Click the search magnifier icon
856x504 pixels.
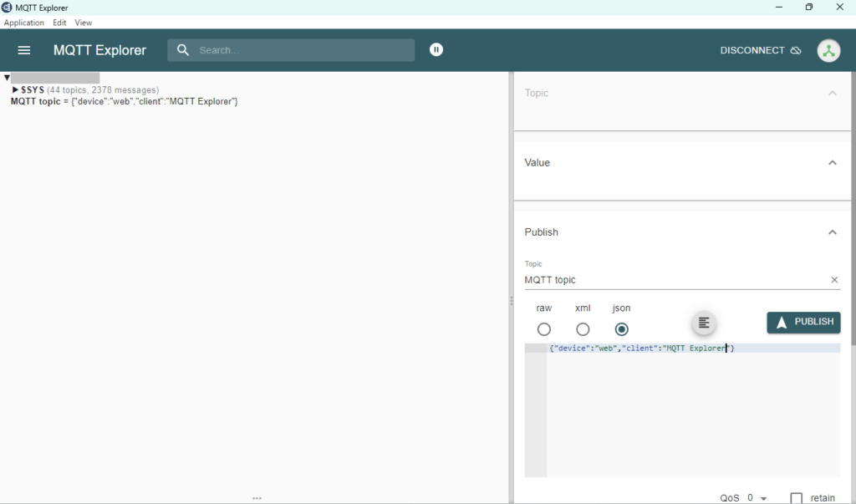click(x=183, y=50)
